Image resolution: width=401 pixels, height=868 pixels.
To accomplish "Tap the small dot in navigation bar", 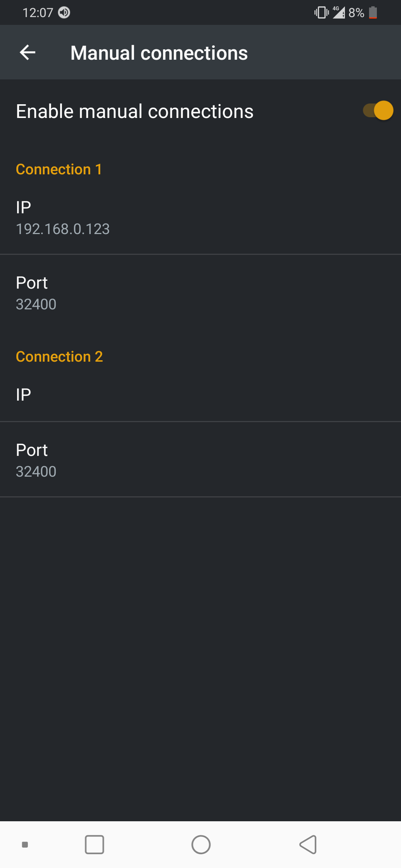I will point(25,845).
